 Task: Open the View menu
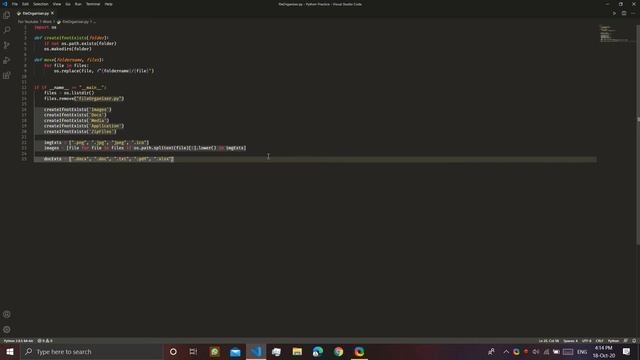tap(57, 4)
